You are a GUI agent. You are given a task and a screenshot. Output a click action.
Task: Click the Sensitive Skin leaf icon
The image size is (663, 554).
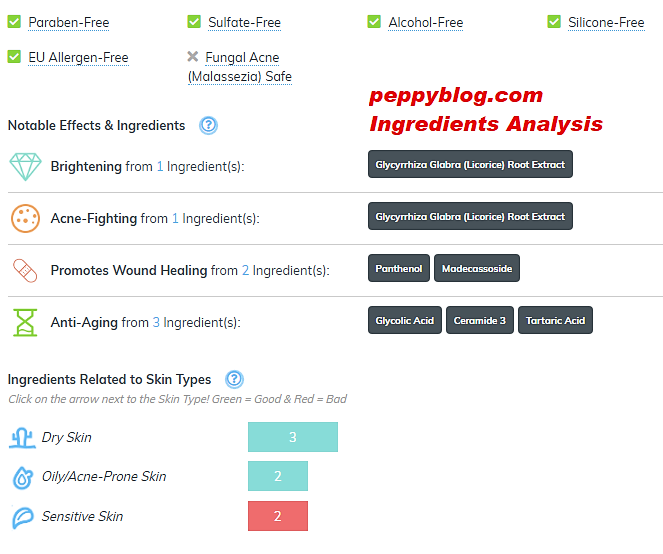[22, 517]
